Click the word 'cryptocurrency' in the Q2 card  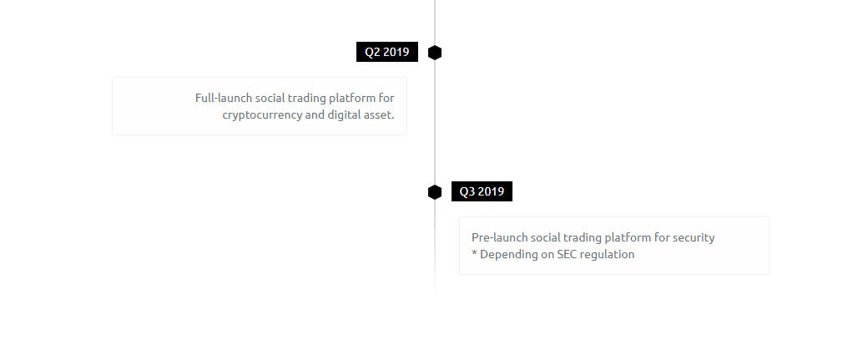click(262, 115)
